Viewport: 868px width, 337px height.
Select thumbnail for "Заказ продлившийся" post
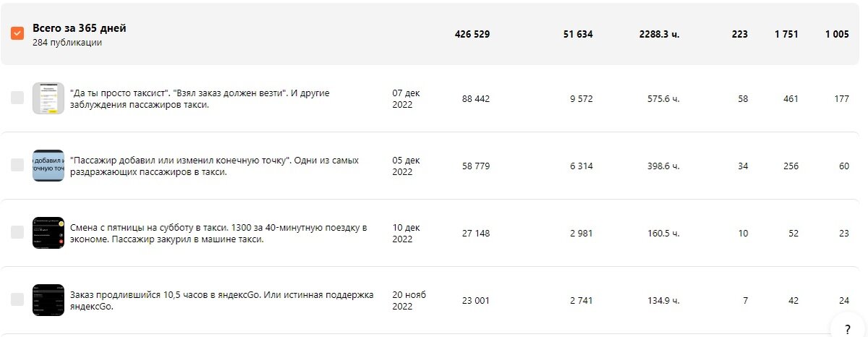48,299
